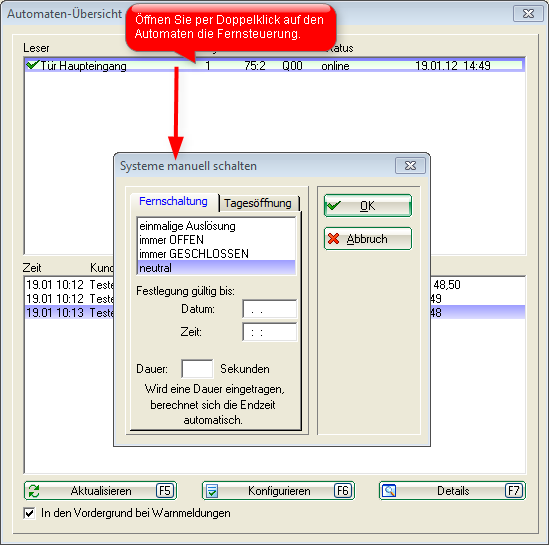549x545 pixels.
Task: Click the Konfigurieren checklist icon
Action: click(x=212, y=491)
